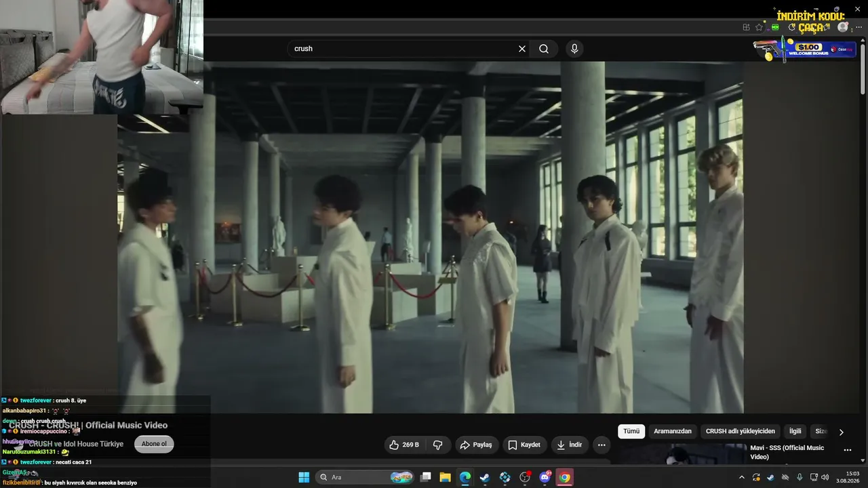The height and width of the screenshot is (488, 868).
Task: Open more actions menu beside İndir
Action: [601, 445]
